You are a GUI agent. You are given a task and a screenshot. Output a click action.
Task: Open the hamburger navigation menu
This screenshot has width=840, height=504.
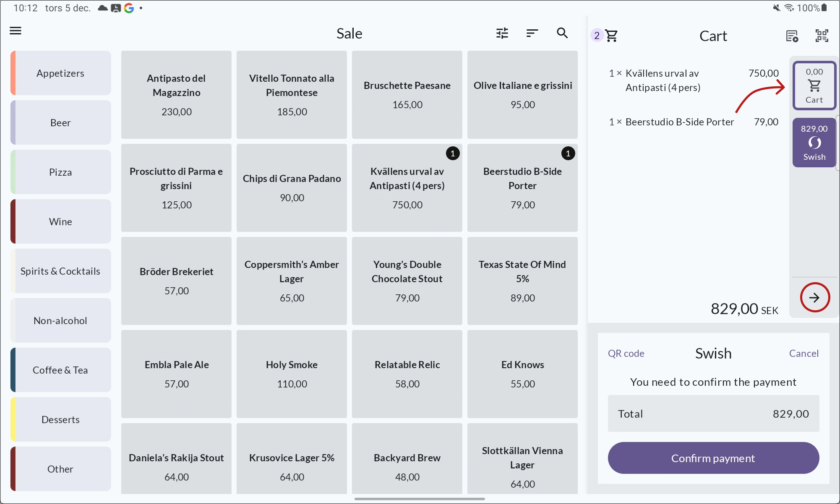click(x=16, y=31)
